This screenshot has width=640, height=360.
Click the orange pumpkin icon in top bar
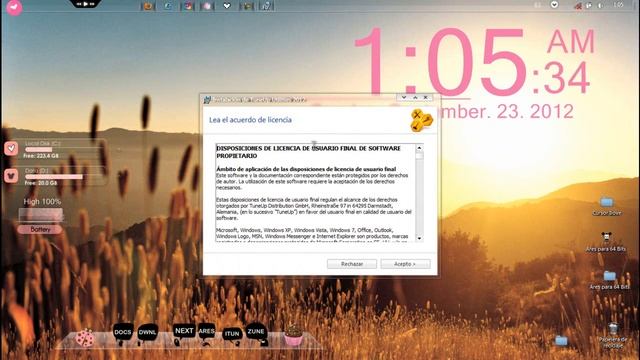click(148, 6)
